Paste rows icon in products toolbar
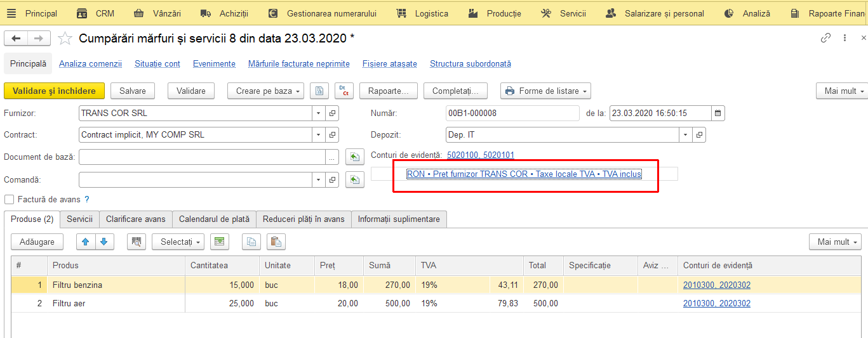The height and width of the screenshot is (338, 868). [276, 242]
